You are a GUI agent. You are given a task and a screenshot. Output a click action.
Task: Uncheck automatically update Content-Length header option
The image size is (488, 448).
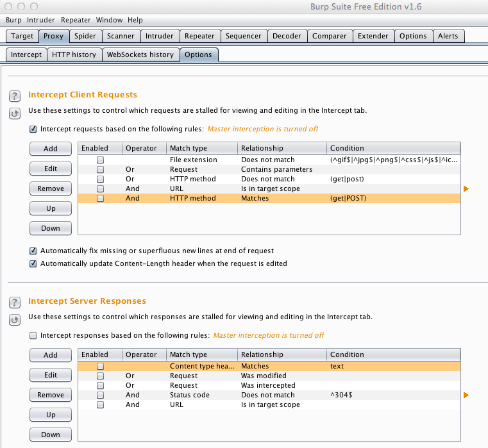[x=33, y=263]
